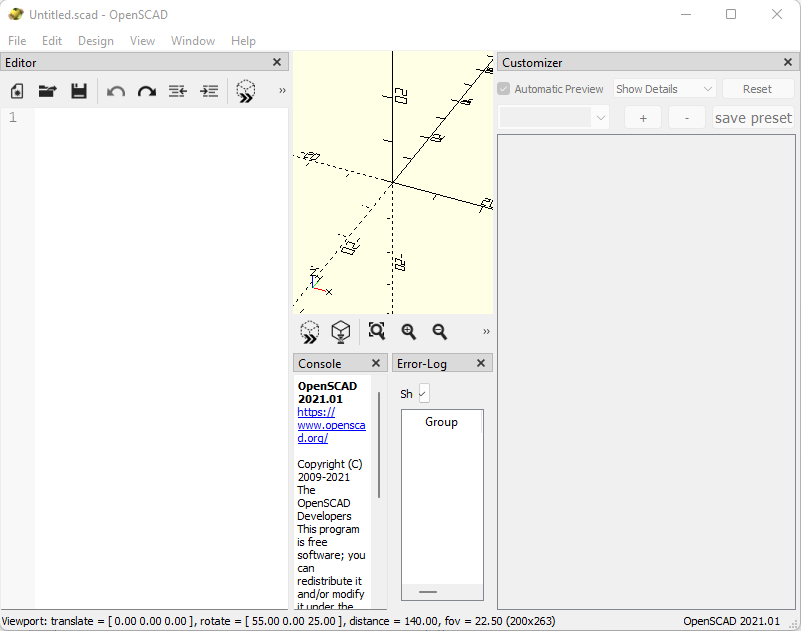The height and width of the screenshot is (631, 801).
Task: Open the openscad.org link in Console
Action: 331,425
